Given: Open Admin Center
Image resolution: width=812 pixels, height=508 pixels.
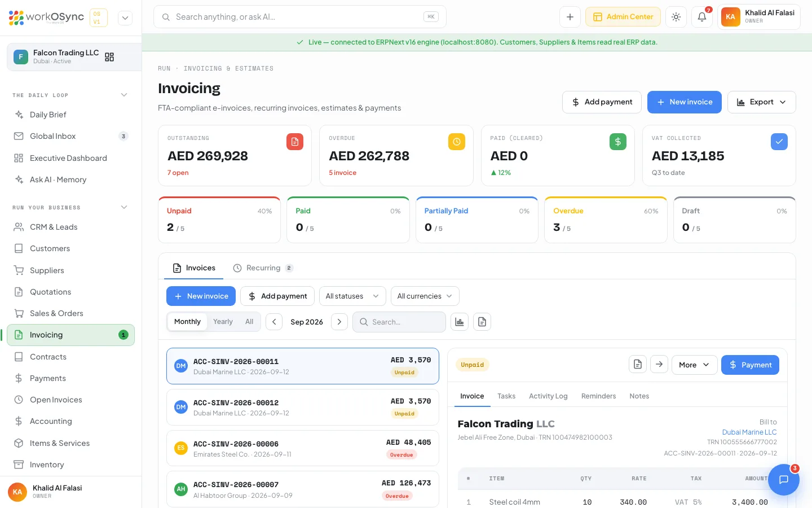Looking at the screenshot, I should (623, 17).
